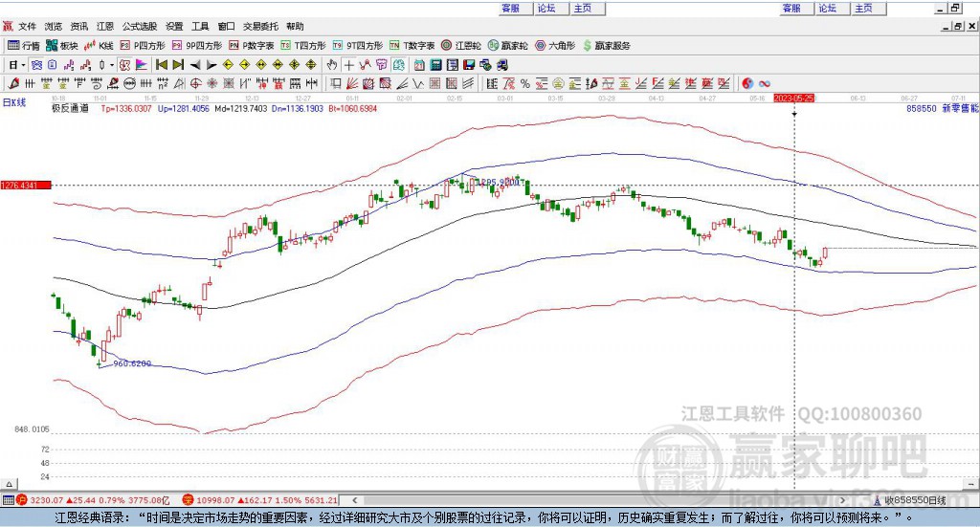Screen dimensions: 980x527
Task: Click the second 客服 link
Action: (x=791, y=8)
